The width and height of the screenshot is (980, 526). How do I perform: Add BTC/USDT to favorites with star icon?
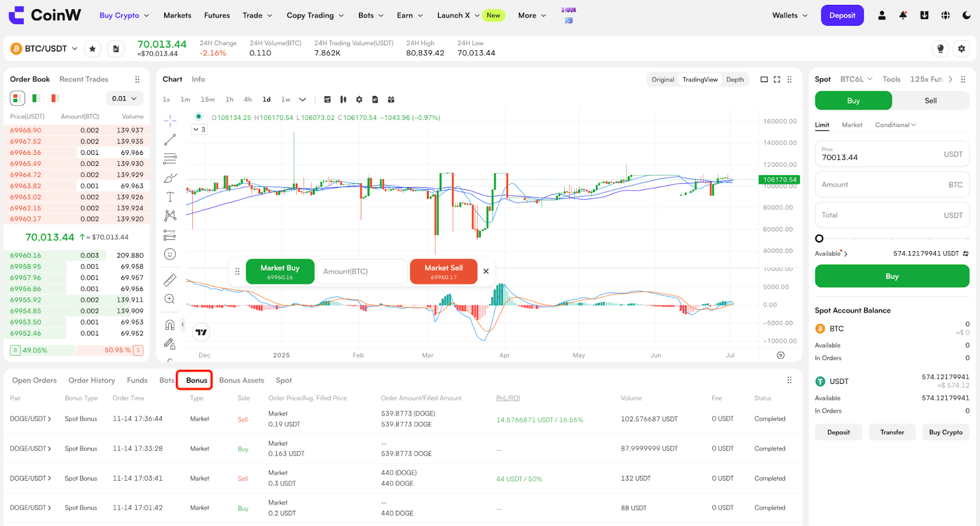pos(92,48)
